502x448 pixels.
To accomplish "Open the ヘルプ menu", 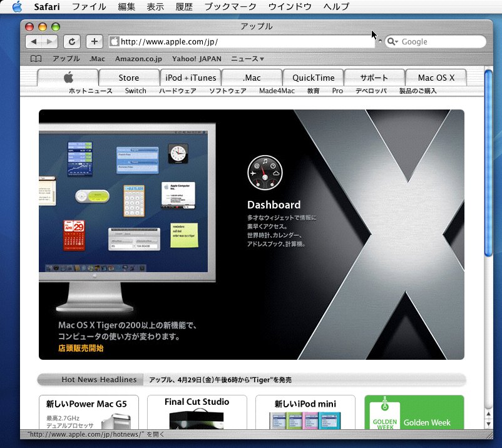I will [336, 6].
